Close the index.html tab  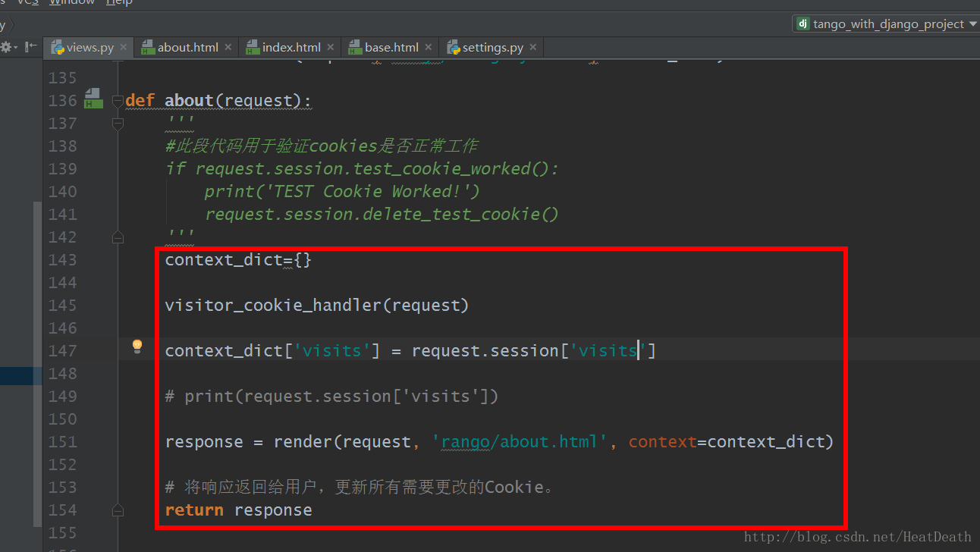point(330,47)
